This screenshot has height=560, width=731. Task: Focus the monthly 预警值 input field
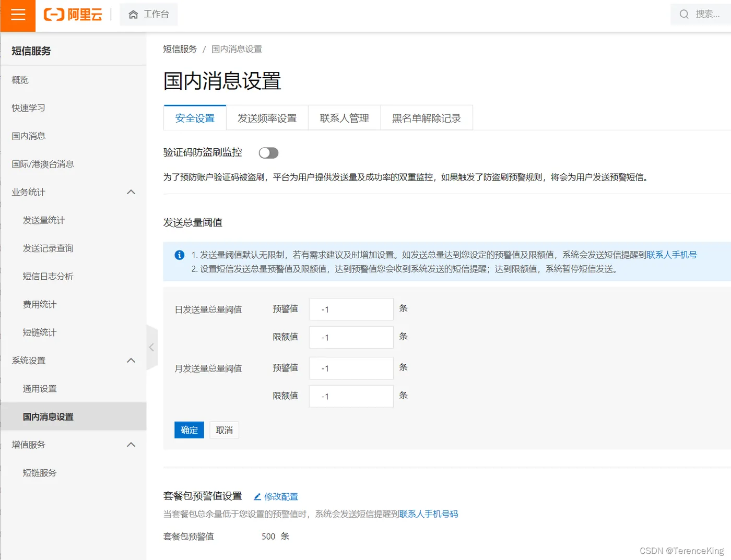click(x=351, y=368)
